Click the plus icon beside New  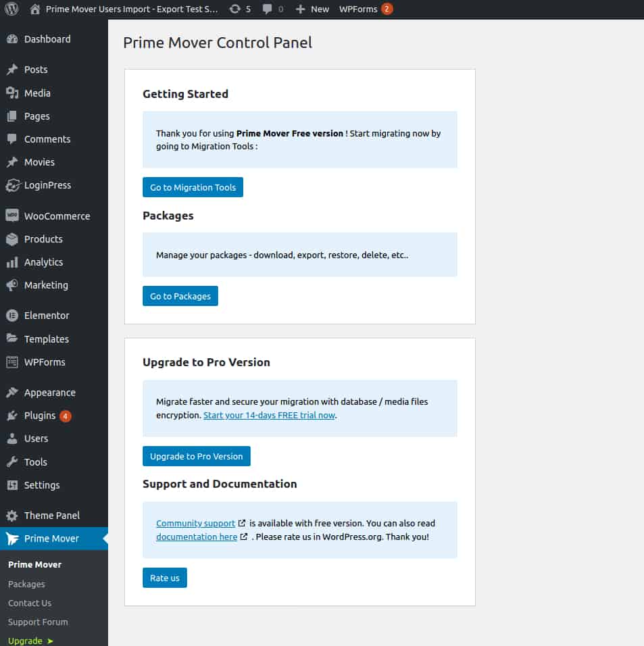pyautogui.click(x=300, y=9)
